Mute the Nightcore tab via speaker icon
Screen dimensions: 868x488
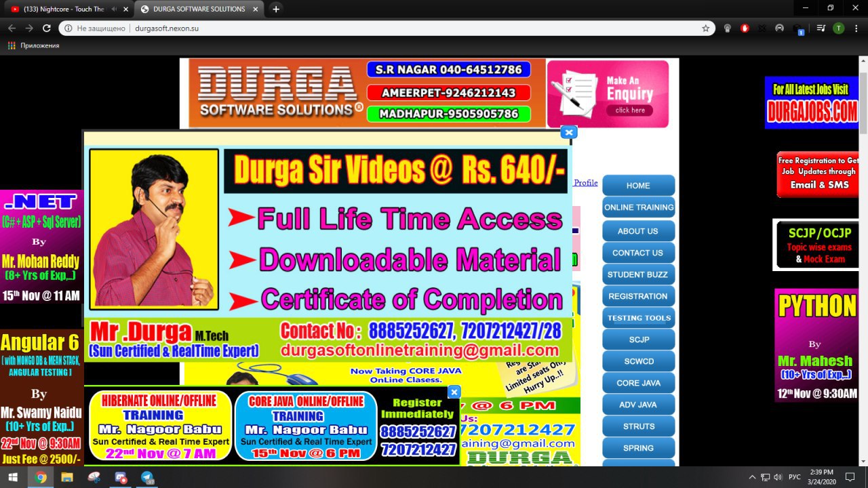(x=113, y=9)
